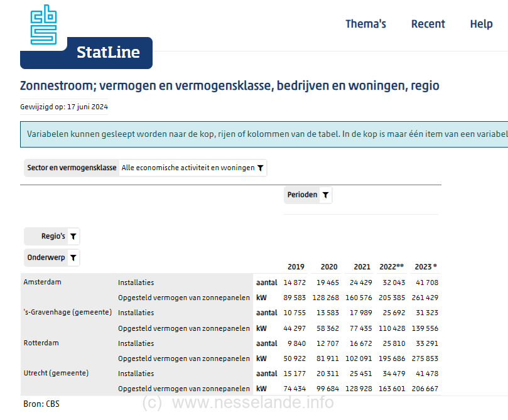Click the Regio's filter funnel icon
Image resolution: width=508 pixels, height=420 pixels.
[73, 237]
